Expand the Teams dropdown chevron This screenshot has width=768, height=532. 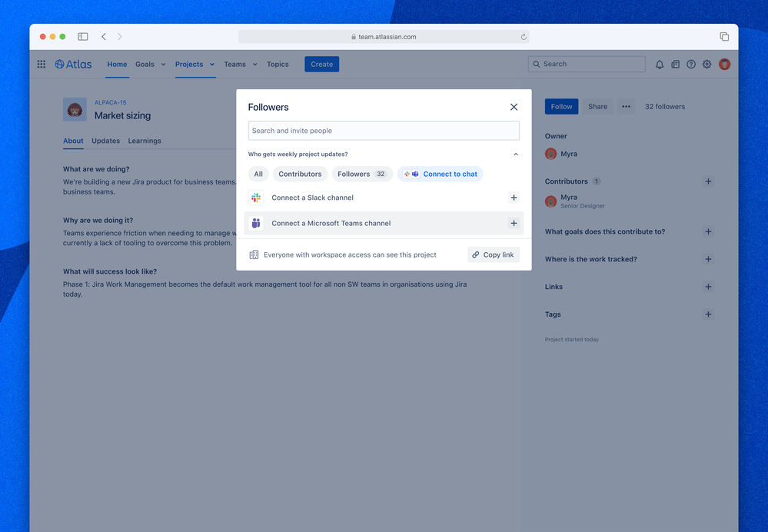254,64
